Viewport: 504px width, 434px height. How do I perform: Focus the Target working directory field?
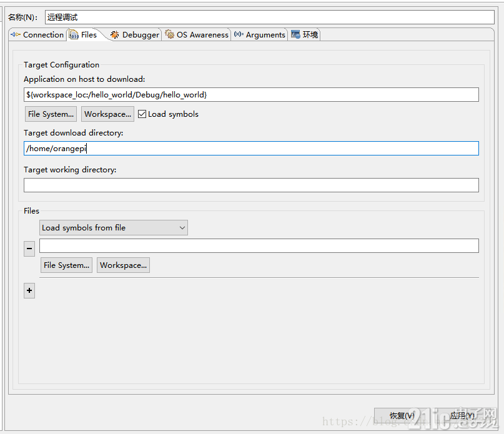click(x=251, y=185)
